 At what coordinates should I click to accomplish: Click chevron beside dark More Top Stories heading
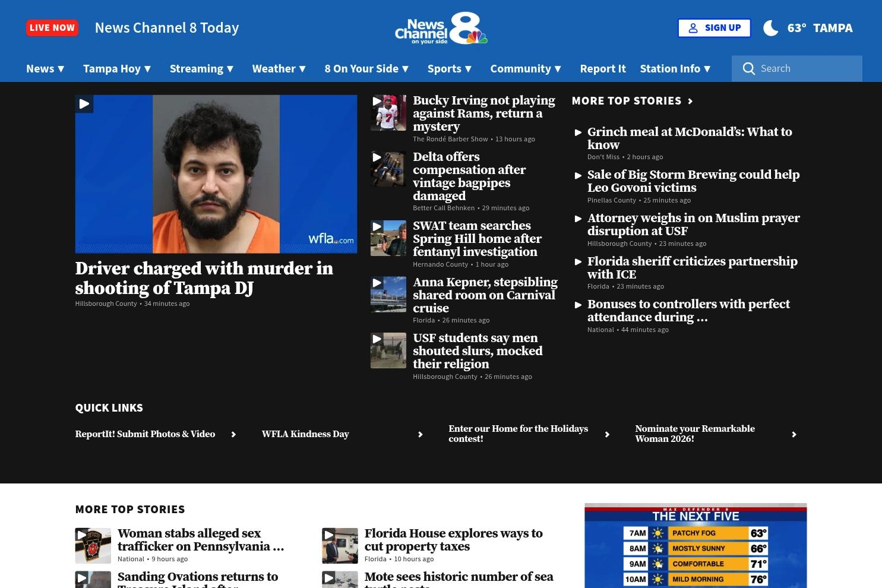click(690, 101)
